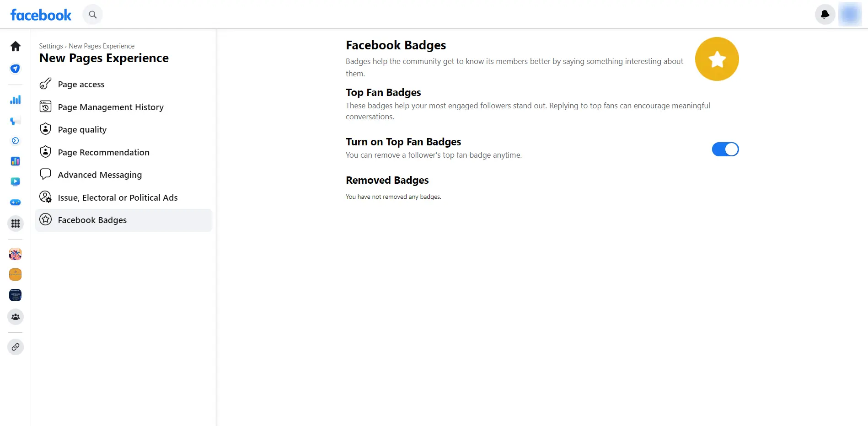Screen dimensions: 868x426
Task: Open Meta Business Suite plane icon
Action: click(x=15, y=69)
